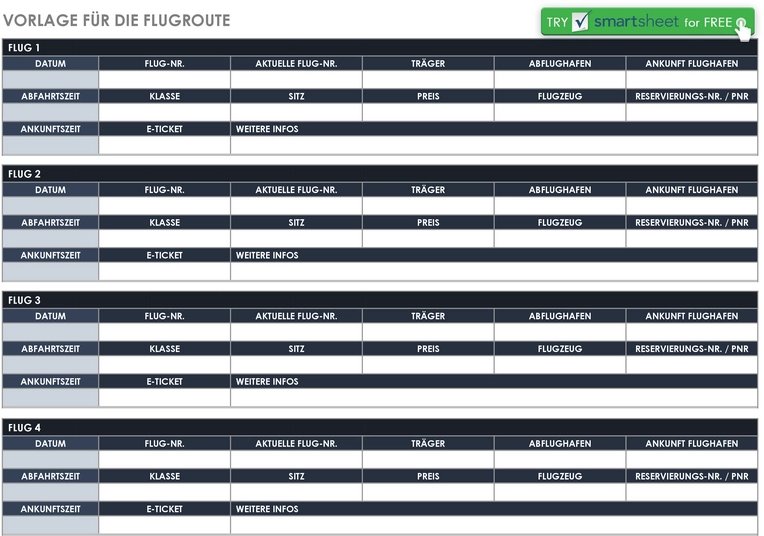The height and width of the screenshot is (536, 764).
Task: Select the empty Sitz cell in Flug 3
Action: point(296,365)
